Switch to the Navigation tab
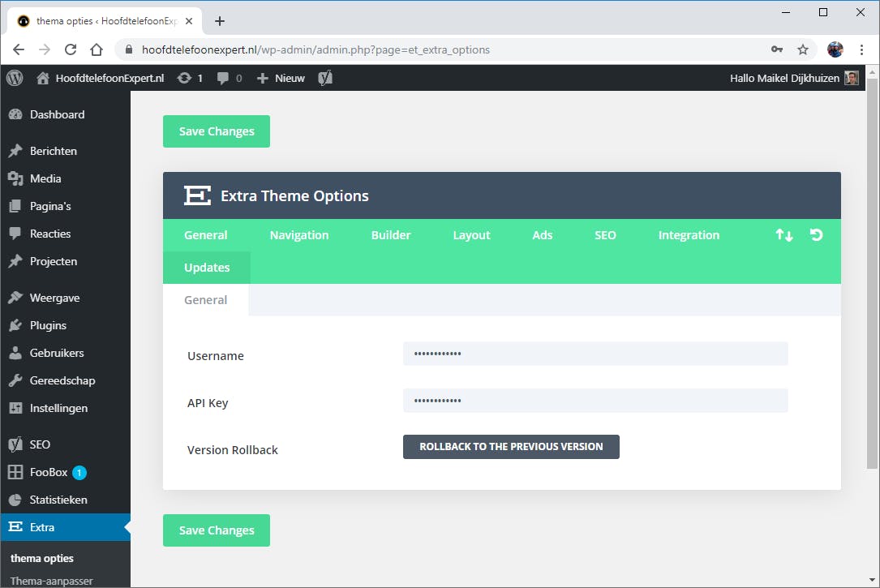 click(x=299, y=235)
